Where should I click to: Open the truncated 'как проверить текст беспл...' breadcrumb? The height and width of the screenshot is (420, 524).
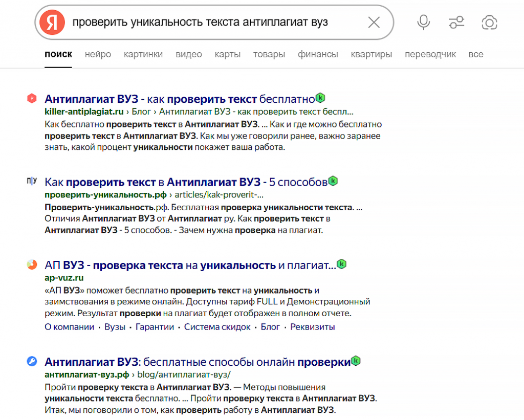pyautogui.click(x=256, y=112)
